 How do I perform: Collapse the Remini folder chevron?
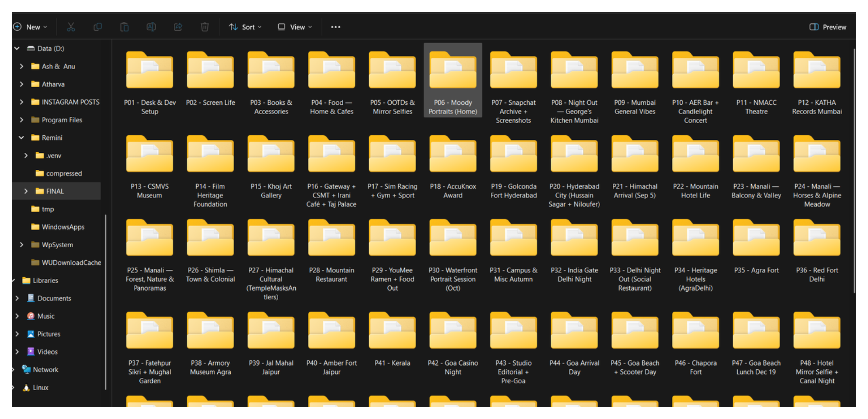[x=21, y=138]
